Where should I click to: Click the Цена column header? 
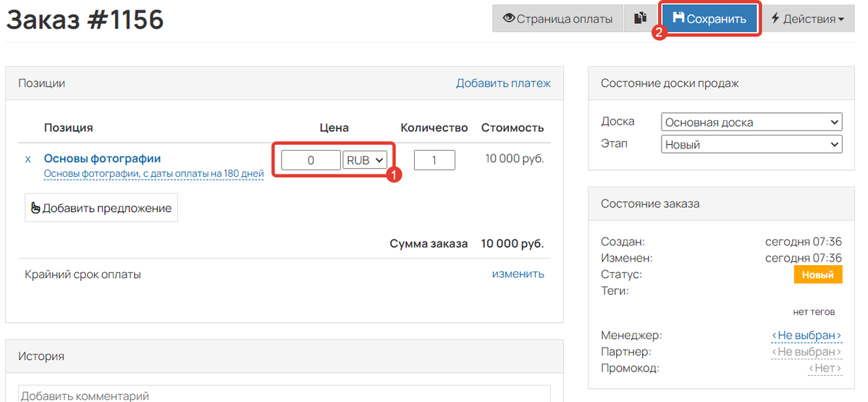click(x=334, y=128)
